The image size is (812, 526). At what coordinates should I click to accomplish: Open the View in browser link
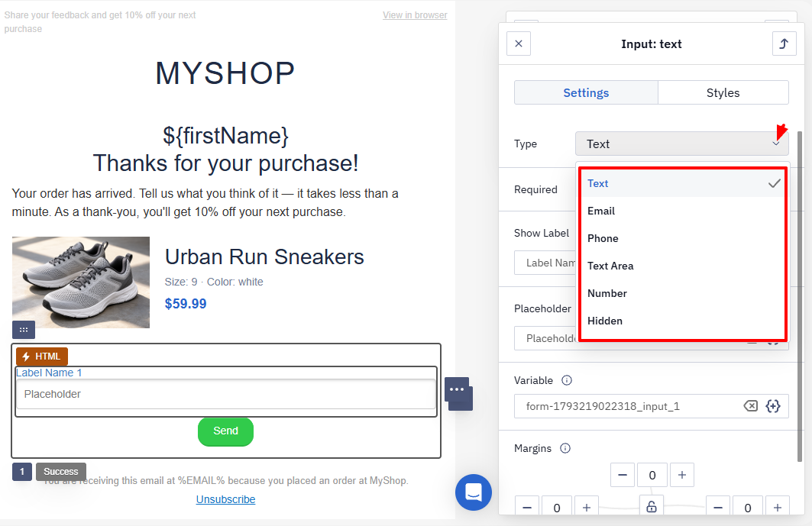[x=415, y=15]
